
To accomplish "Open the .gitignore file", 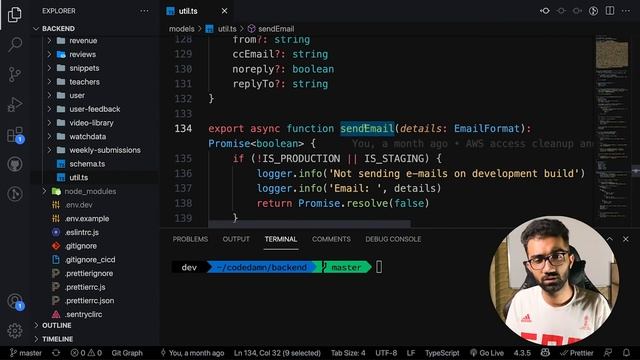I will (81, 246).
